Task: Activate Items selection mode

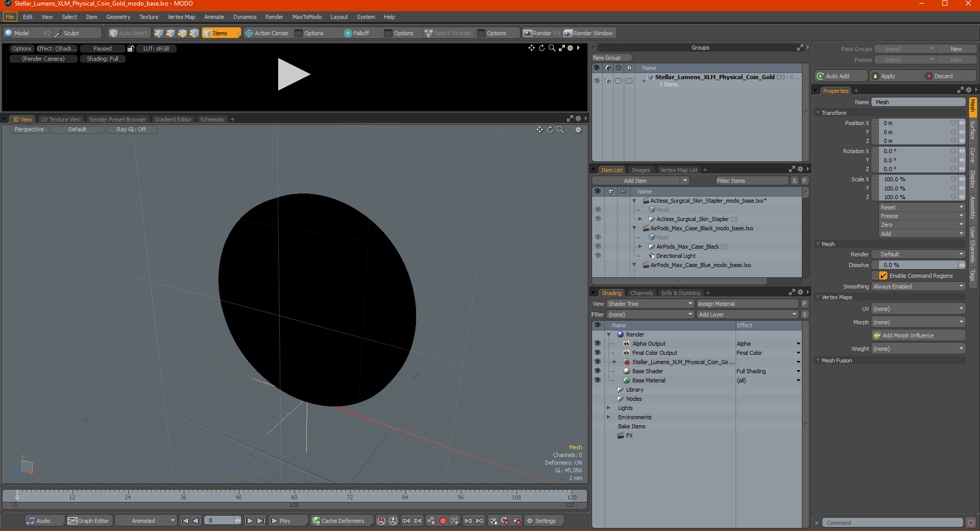Action: coord(221,33)
